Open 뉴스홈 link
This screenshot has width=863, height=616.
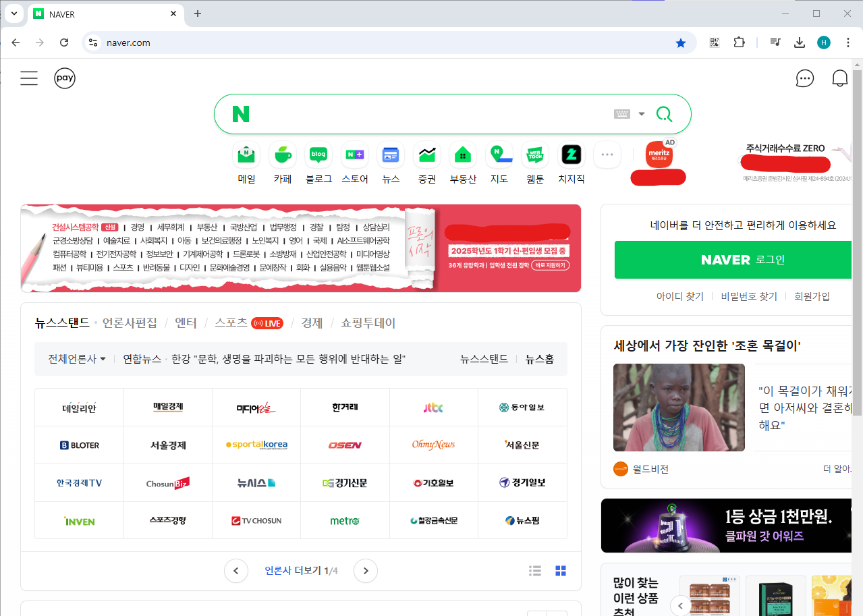pos(540,359)
